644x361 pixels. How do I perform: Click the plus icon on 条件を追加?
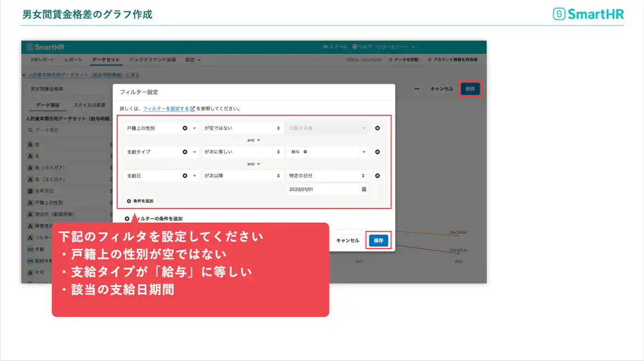pos(128,200)
